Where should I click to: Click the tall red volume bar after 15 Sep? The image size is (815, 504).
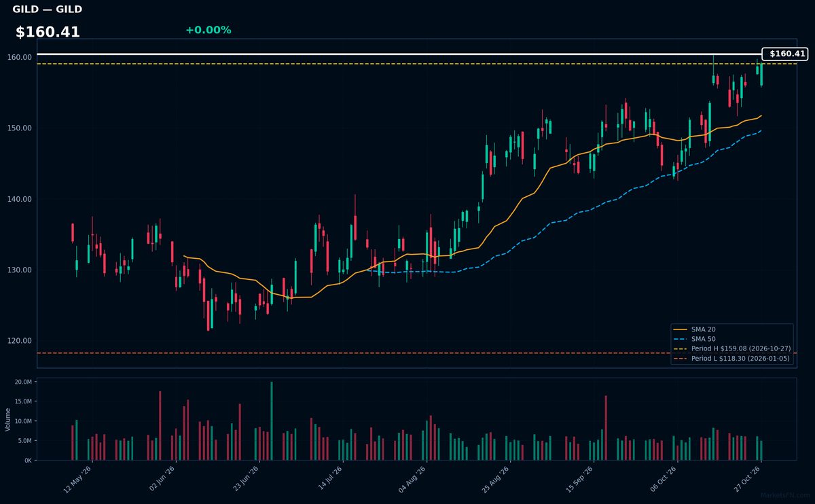coord(606,428)
